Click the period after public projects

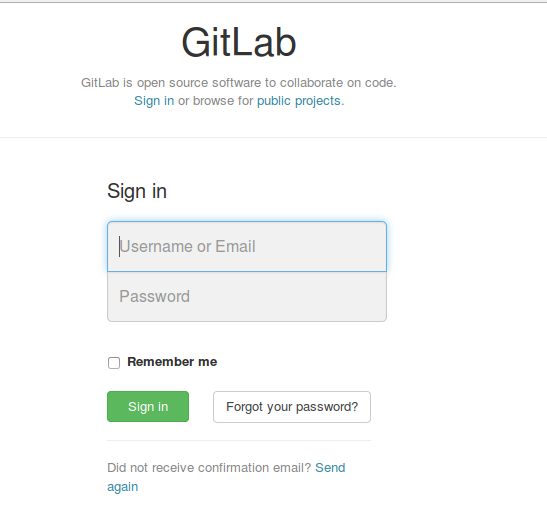(343, 104)
